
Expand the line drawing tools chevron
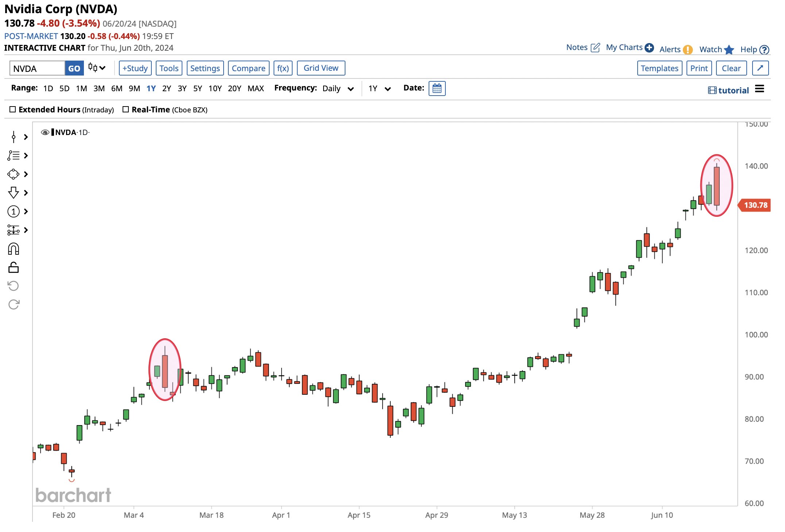point(26,137)
